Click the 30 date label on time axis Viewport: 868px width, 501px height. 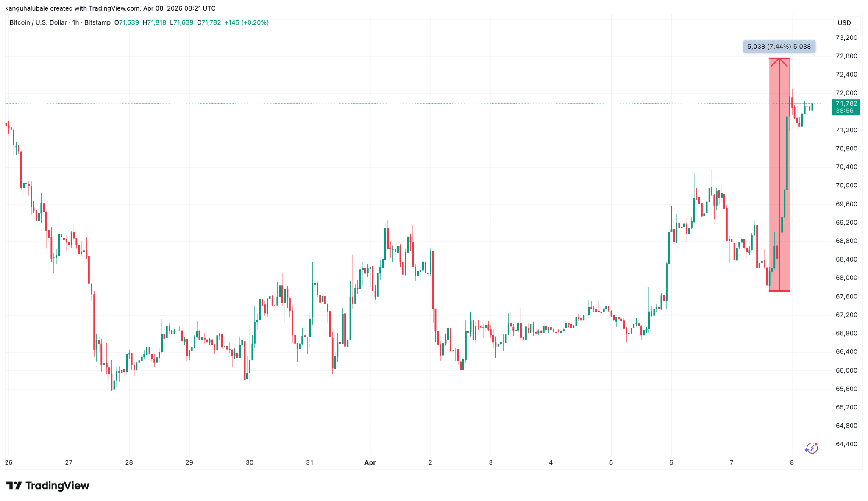click(250, 462)
